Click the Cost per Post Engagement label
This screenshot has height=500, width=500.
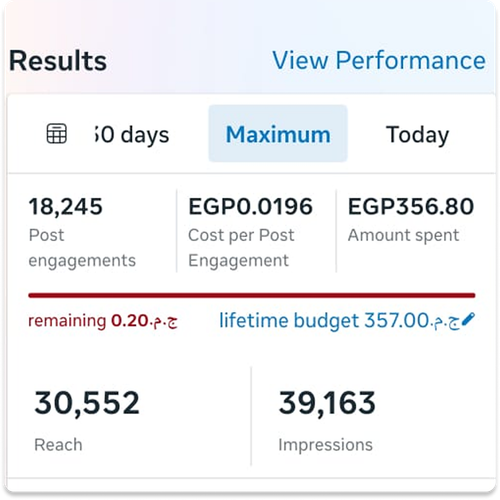pos(241,248)
